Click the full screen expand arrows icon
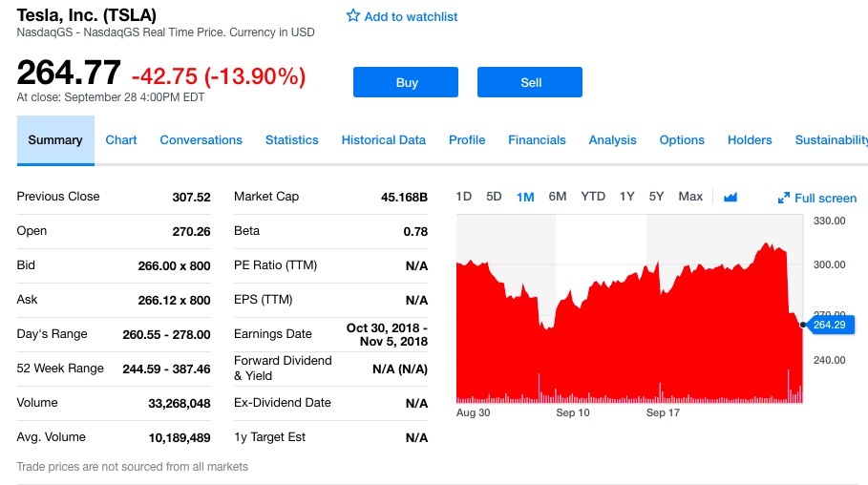Screen dimensions: 868x485 pos(783,199)
